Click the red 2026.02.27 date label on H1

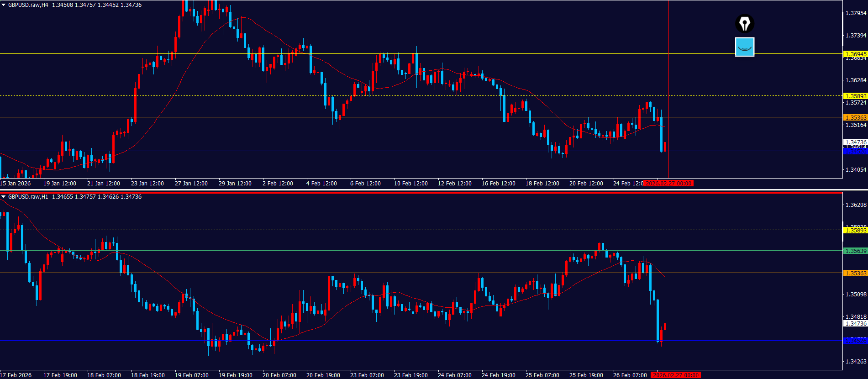(x=676, y=375)
